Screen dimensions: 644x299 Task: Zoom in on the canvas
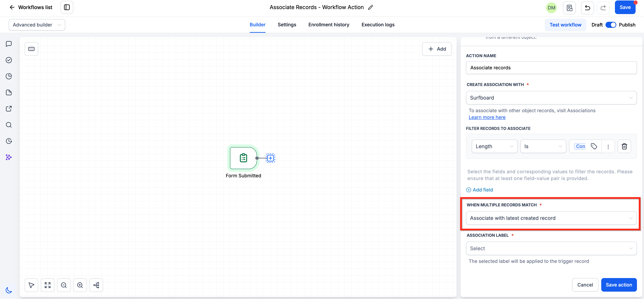[x=80, y=285]
